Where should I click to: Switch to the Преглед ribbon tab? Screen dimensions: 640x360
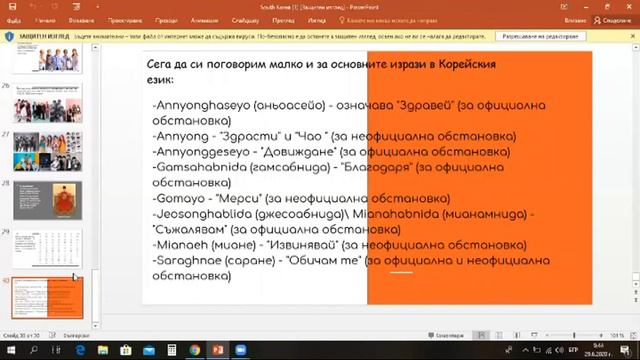283,20
